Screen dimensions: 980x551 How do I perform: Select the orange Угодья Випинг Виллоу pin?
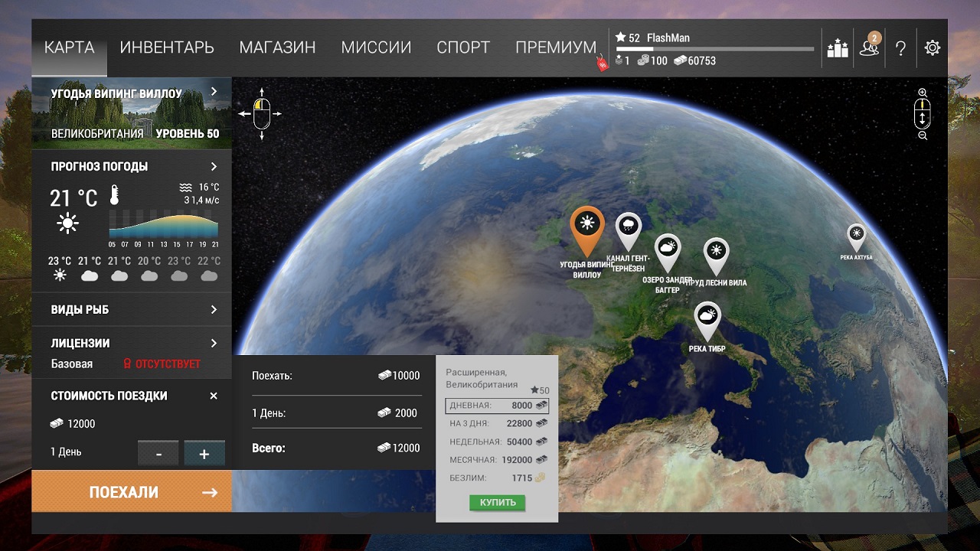pos(587,230)
